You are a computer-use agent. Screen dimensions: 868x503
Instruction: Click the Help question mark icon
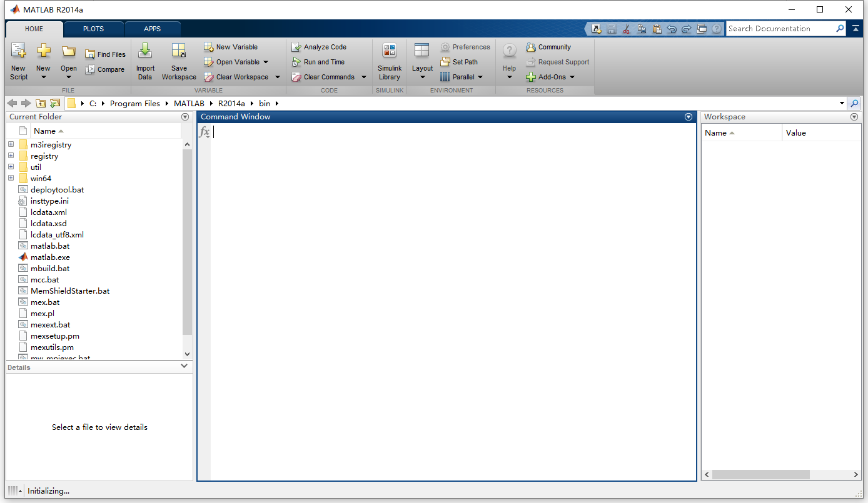(x=510, y=51)
